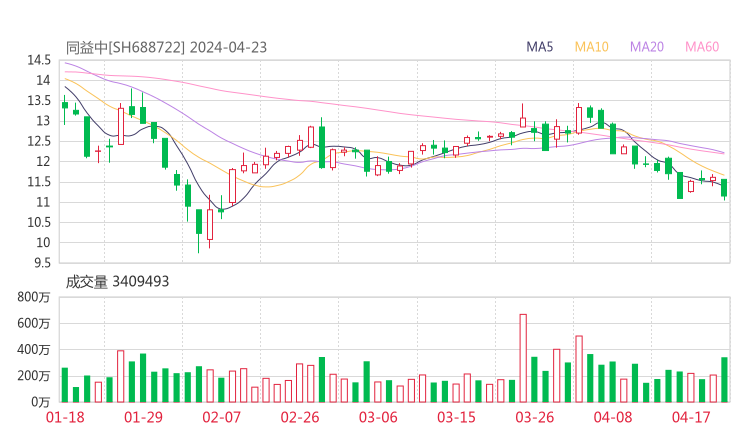Click the final green volume bar at right edge
The width and height of the screenshot is (740, 440).
tap(724, 380)
